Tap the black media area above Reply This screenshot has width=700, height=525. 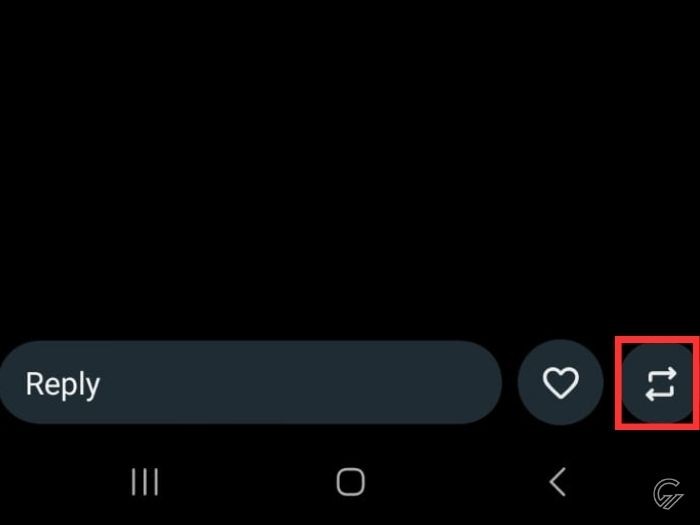(350, 167)
